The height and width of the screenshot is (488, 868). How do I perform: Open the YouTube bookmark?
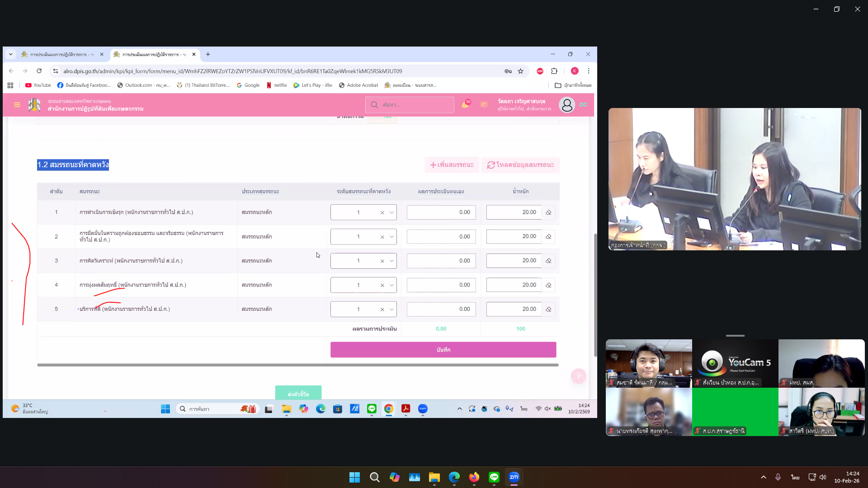[x=38, y=85]
